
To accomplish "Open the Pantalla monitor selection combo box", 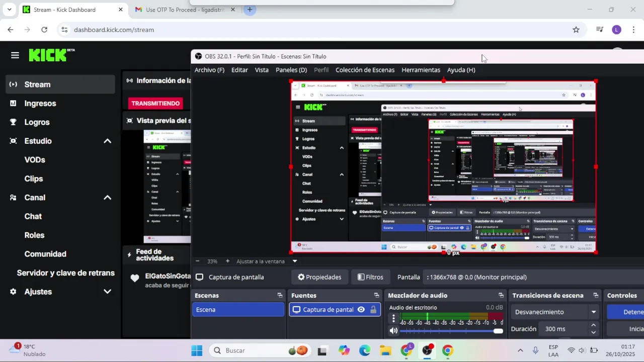I will click(x=534, y=277).
